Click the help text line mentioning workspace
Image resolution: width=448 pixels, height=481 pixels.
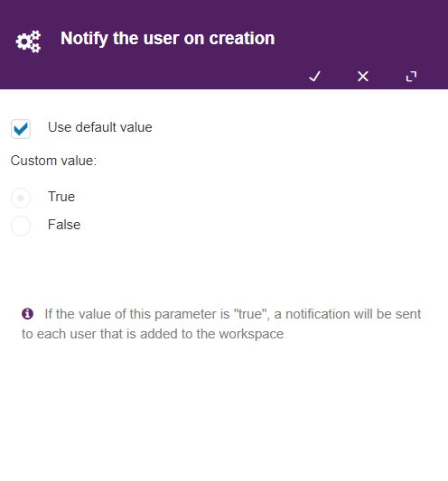pyautogui.click(x=153, y=334)
